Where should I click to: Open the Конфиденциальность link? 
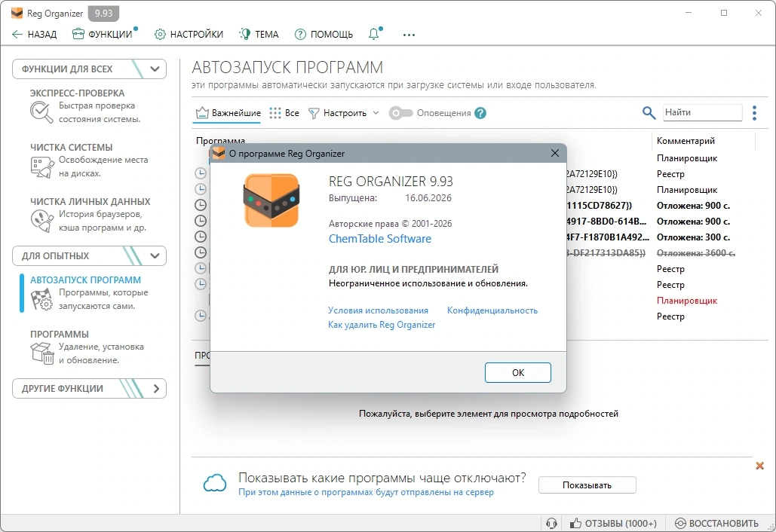[492, 310]
